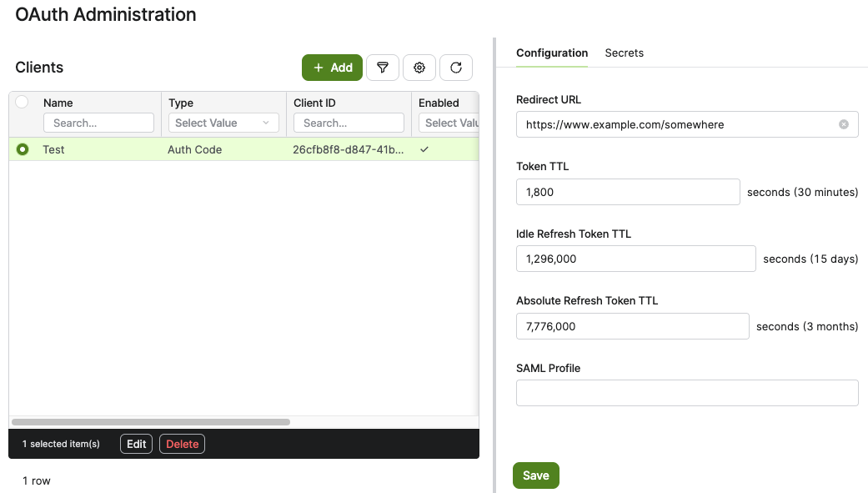Save the client configuration
The height and width of the screenshot is (493, 868).
536,475
